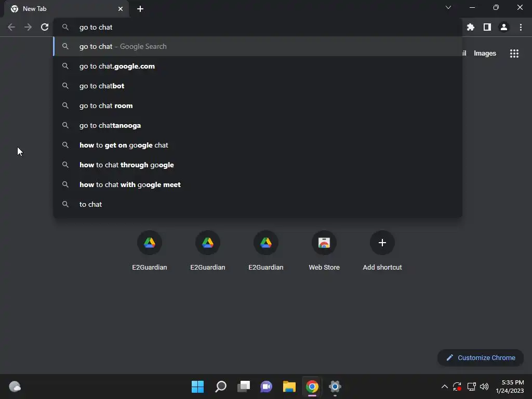Click the sync status tray icon
The image size is (532, 399).
coord(457,387)
